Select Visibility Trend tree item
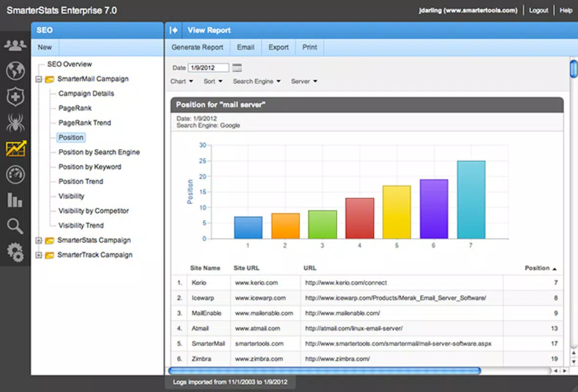This screenshot has height=392, width=578. click(81, 225)
